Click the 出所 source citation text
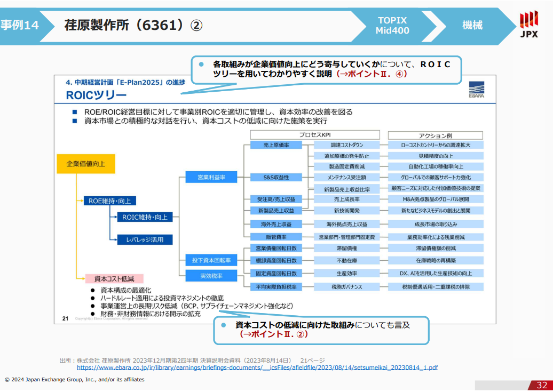 [192, 361]
